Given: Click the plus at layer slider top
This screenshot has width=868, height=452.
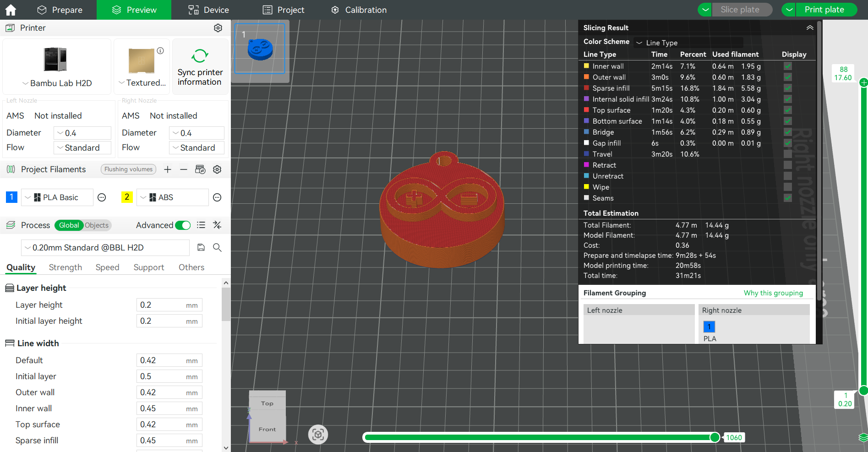Looking at the screenshot, I should [864, 82].
